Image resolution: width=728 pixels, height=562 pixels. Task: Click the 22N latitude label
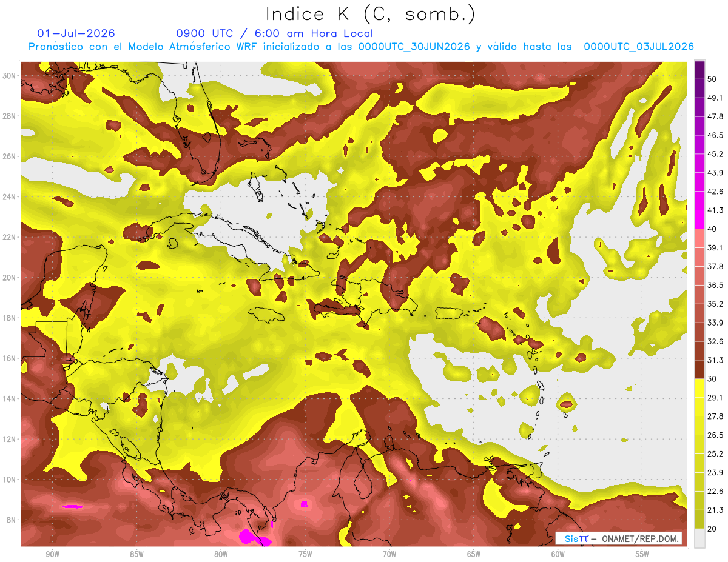coord(10,237)
